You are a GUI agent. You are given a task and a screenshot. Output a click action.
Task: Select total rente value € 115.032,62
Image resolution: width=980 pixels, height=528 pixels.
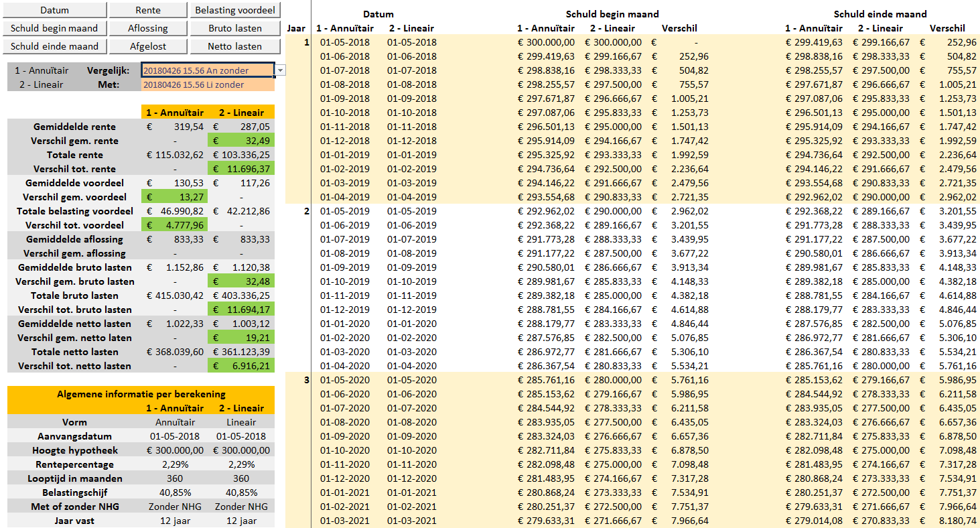pyautogui.click(x=174, y=155)
